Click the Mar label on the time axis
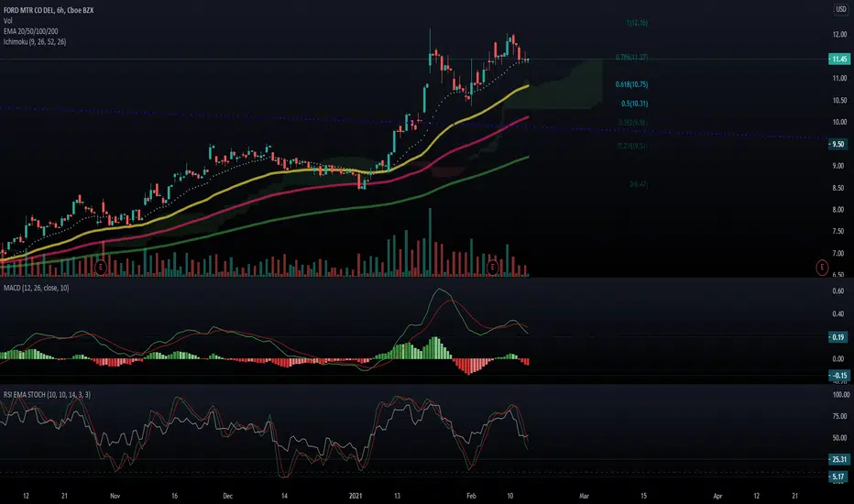The image size is (854, 504). [x=584, y=496]
